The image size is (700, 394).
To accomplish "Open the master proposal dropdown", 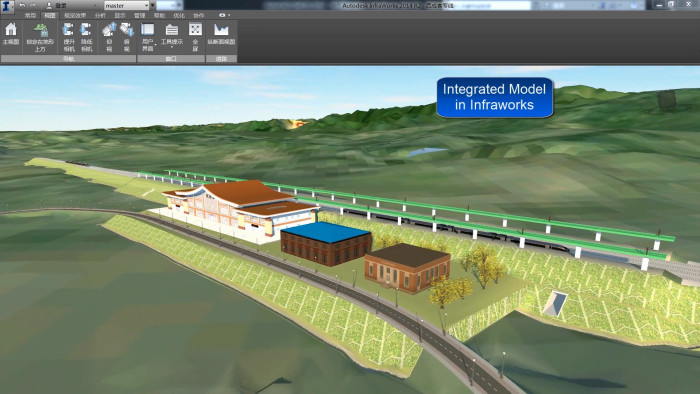I will click(x=127, y=6).
